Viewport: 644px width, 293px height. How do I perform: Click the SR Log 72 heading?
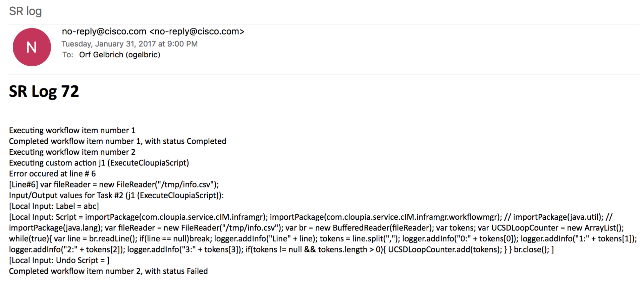tap(44, 91)
